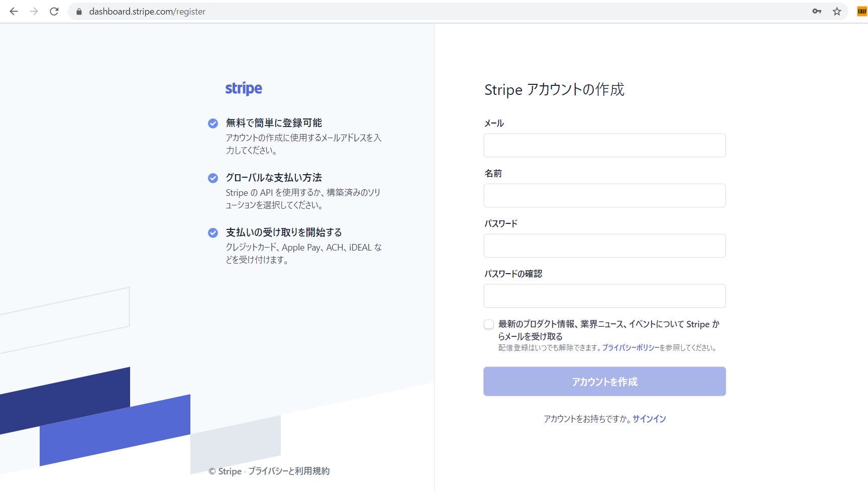Viewport: 868px width, 491px height.
Task: Click the browser forward arrow
Action: tap(34, 11)
